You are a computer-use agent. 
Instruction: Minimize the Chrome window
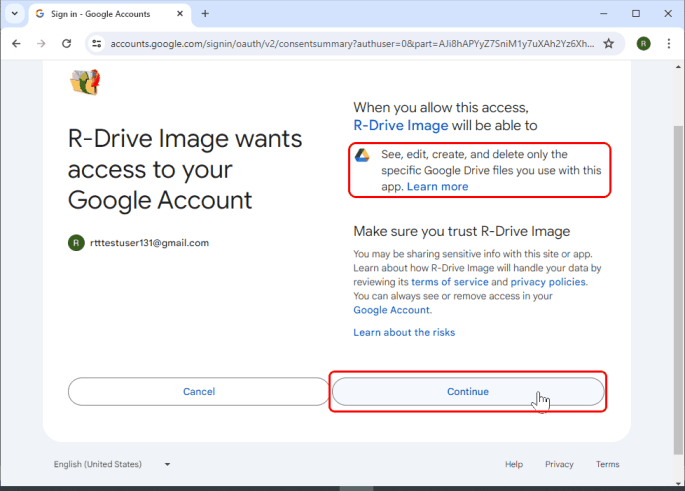coord(604,14)
